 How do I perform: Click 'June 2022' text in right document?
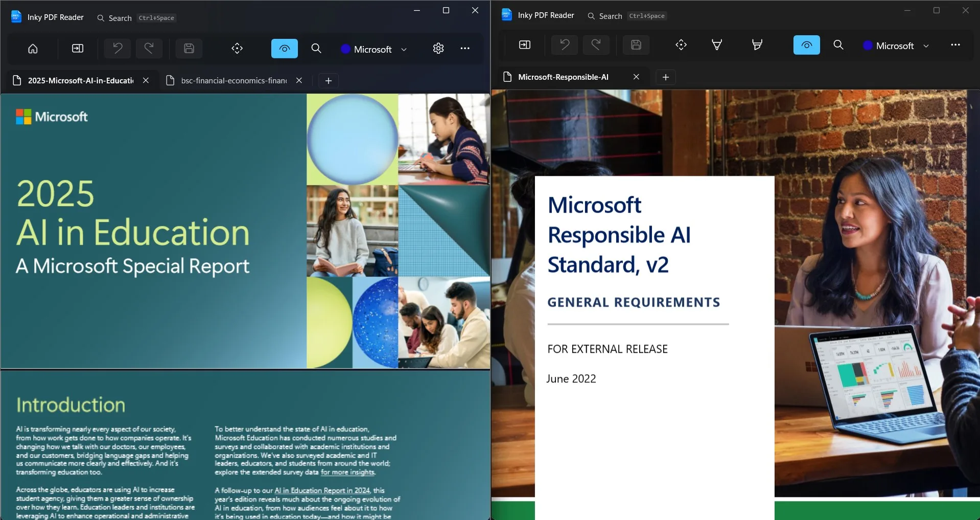pos(571,379)
